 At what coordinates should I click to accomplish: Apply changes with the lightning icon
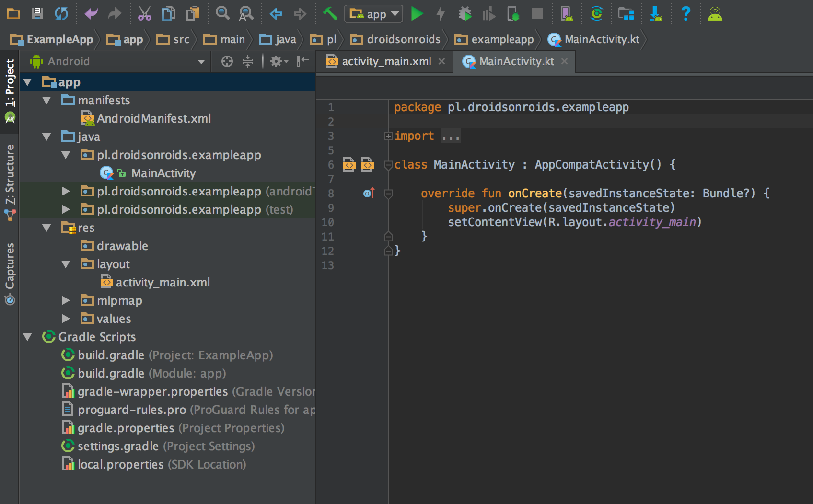click(440, 14)
